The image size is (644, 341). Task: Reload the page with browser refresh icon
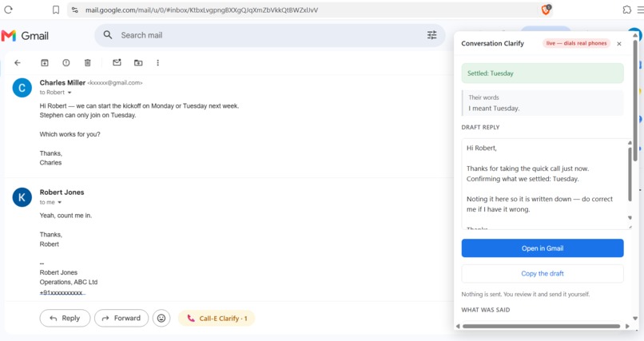(x=8, y=10)
